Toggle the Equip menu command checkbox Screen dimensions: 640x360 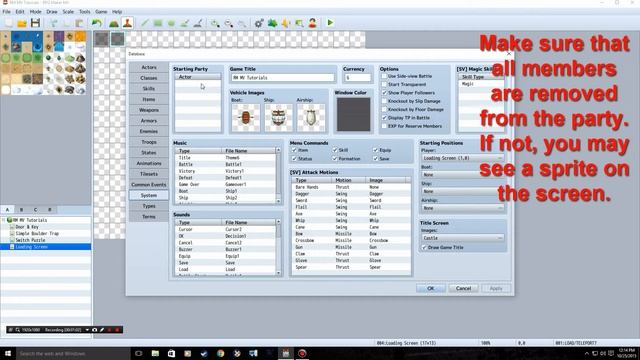point(375,150)
